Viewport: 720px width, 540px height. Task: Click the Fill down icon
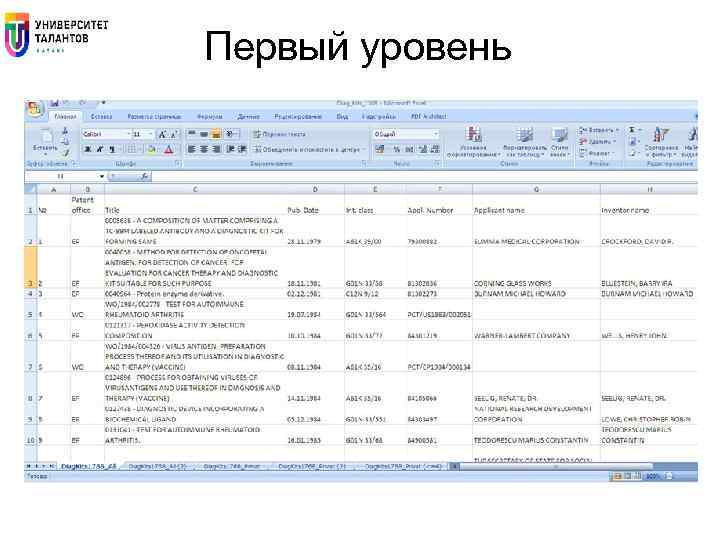point(634,141)
